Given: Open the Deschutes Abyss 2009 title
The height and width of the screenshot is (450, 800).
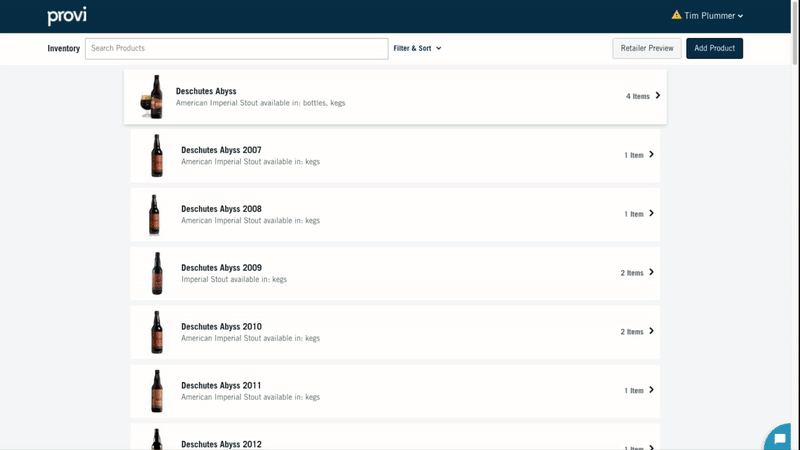Looking at the screenshot, I should point(221,268).
